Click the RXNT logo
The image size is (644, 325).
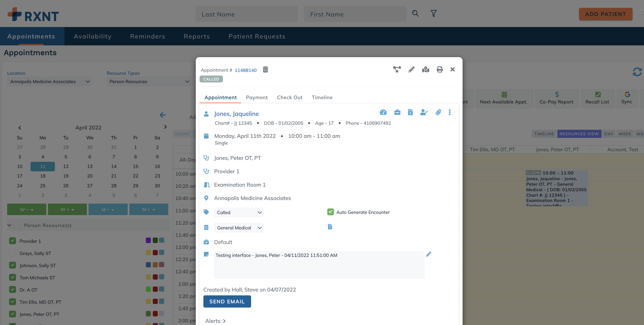pos(33,15)
